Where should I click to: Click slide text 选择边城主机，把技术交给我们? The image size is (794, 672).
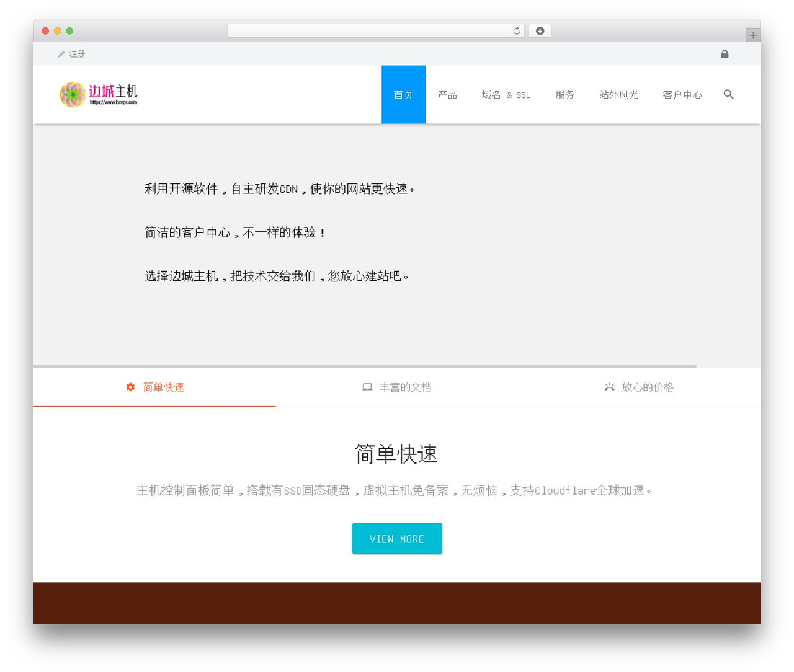point(277,276)
